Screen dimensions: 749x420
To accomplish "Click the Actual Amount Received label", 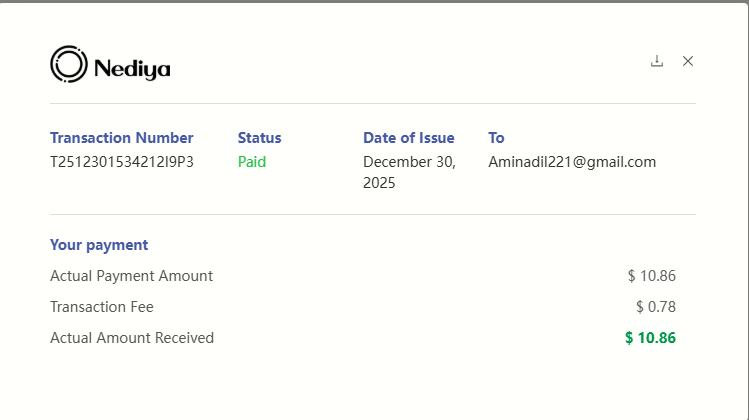I will [132, 338].
